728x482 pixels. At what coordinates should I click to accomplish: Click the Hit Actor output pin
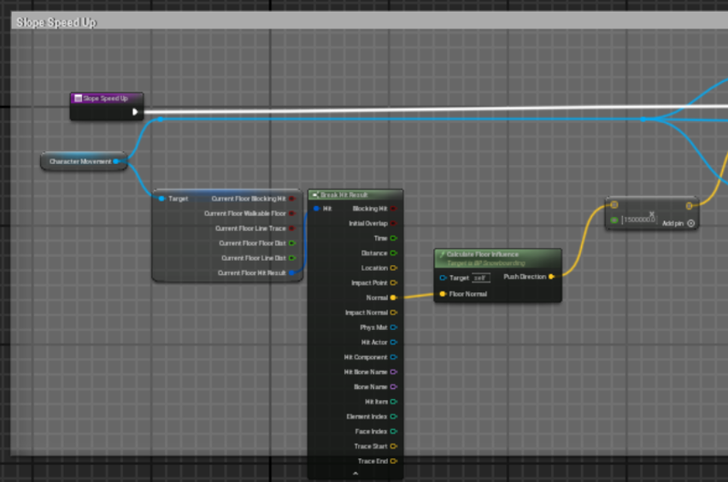393,343
